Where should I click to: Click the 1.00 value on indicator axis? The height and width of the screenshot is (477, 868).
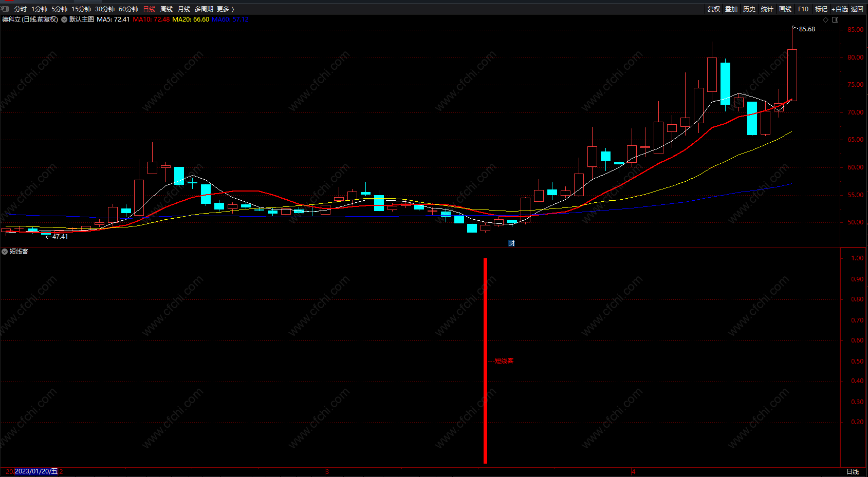click(x=857, y=258)
